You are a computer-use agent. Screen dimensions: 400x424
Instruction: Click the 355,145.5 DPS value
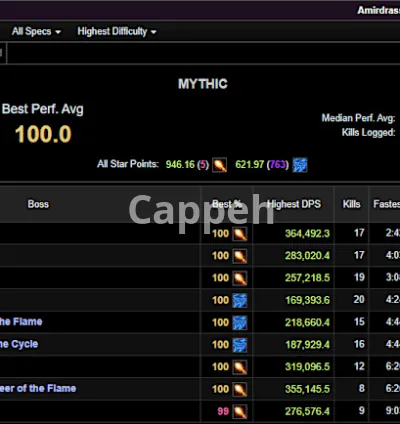coord(307,389)
